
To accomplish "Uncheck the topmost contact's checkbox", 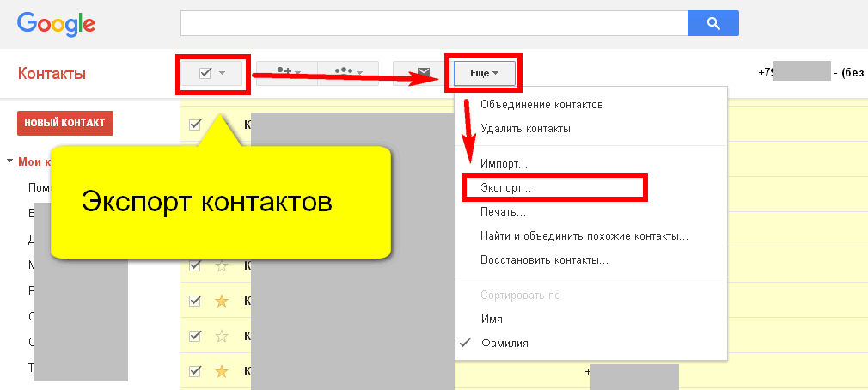I will (x=194, y=125).
